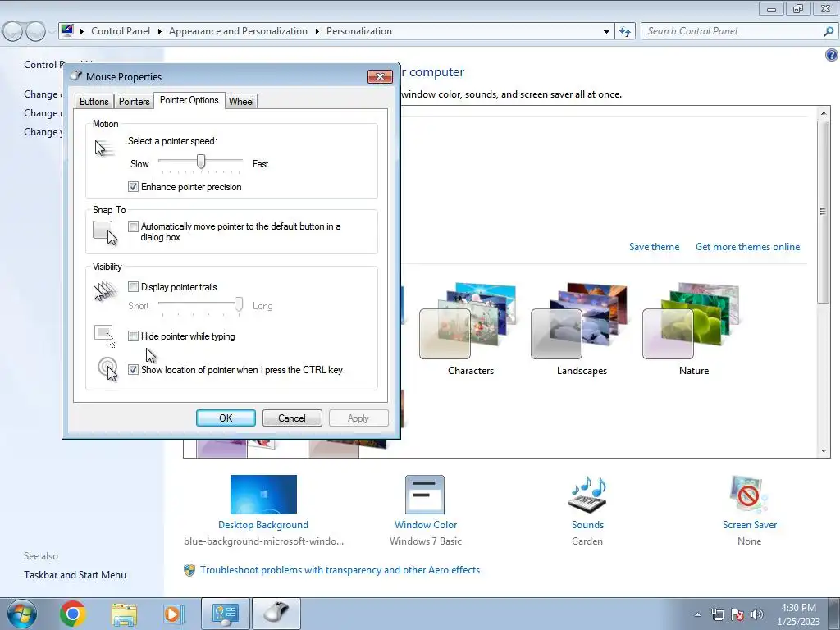840x630 pixels.
Task: Click the Personalization breadcrumb
Action: (359, 31)
